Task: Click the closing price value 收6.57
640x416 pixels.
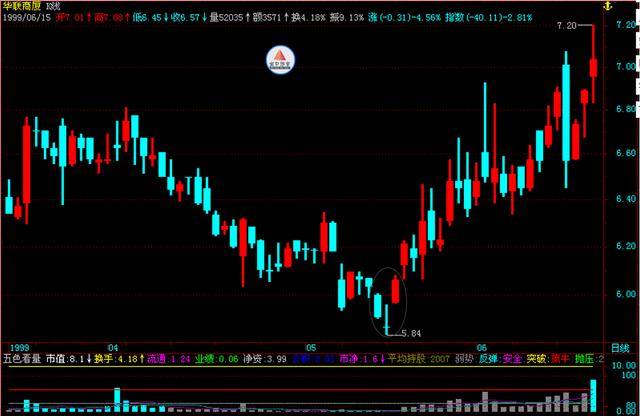Action: [185, 18]
